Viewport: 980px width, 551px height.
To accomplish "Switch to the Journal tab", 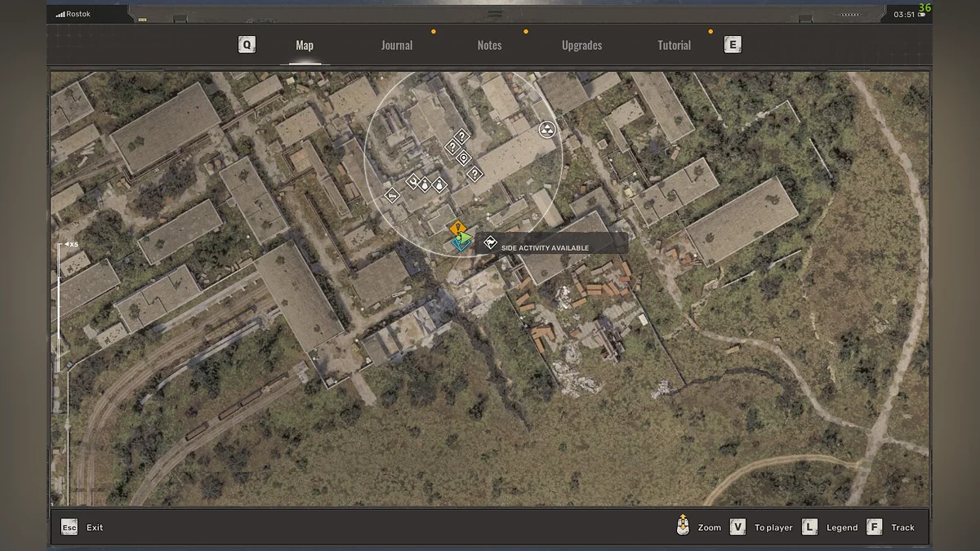I will (396, 46).
